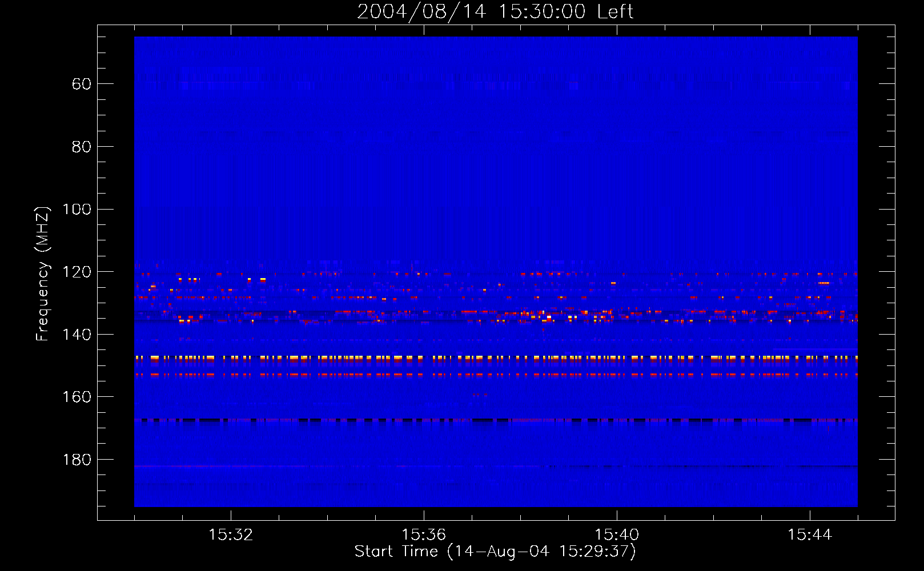Click the "Start Time (14-Aug-04 15:29:37)" label
The height and width of the screenshot is (571, 924).
click(495, 552)
